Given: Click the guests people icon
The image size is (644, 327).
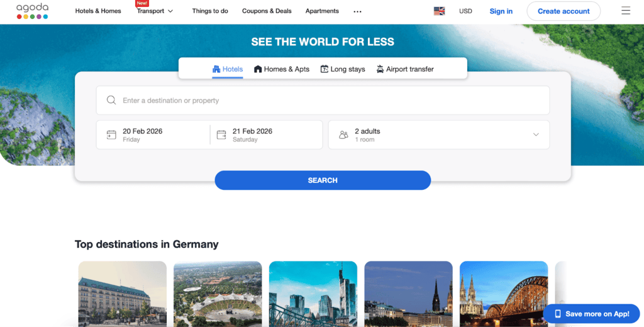Looking at the screenshot, I should (343, 135).
